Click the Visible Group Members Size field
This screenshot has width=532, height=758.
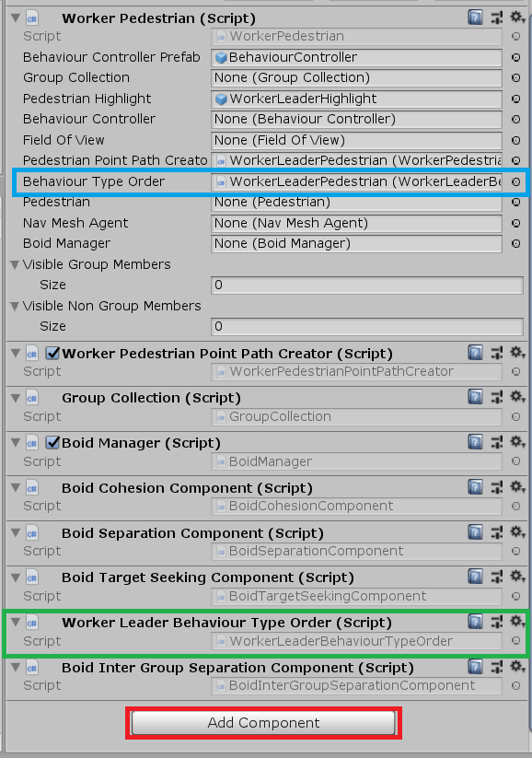click(367, 286)
